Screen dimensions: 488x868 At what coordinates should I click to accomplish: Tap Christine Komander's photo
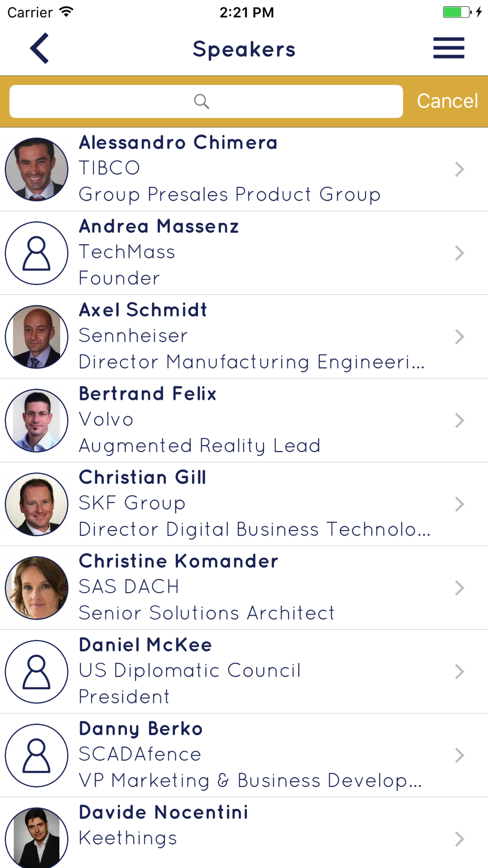pos(37,588)
